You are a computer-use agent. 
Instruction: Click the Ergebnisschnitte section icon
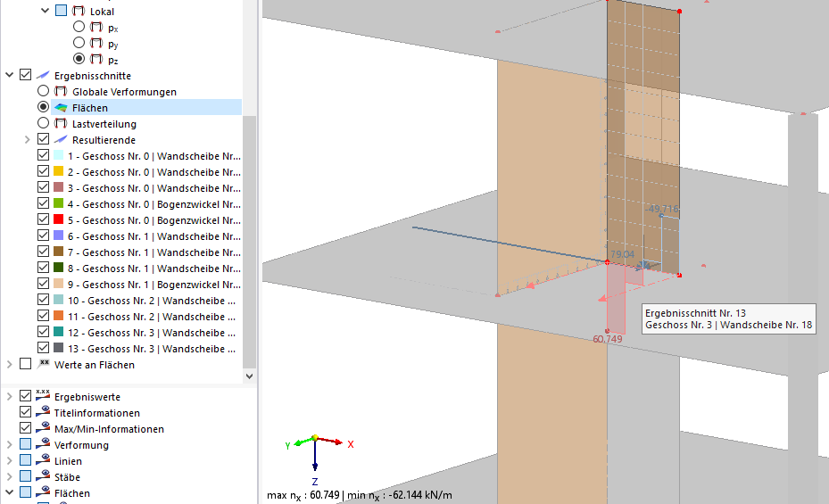coord(43,75)
